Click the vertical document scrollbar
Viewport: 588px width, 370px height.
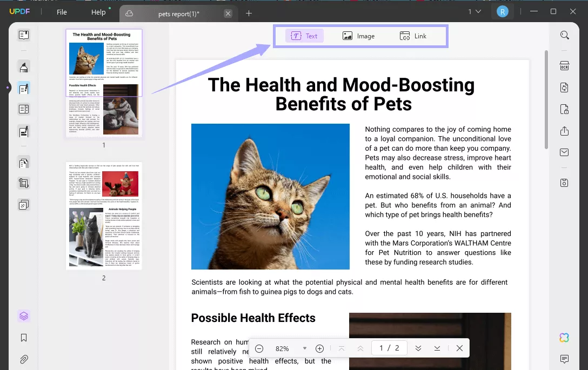point(546,99)
